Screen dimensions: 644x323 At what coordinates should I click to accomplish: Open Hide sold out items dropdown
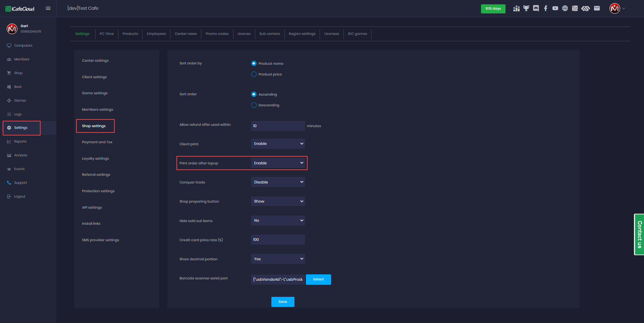tap(278, 220)
